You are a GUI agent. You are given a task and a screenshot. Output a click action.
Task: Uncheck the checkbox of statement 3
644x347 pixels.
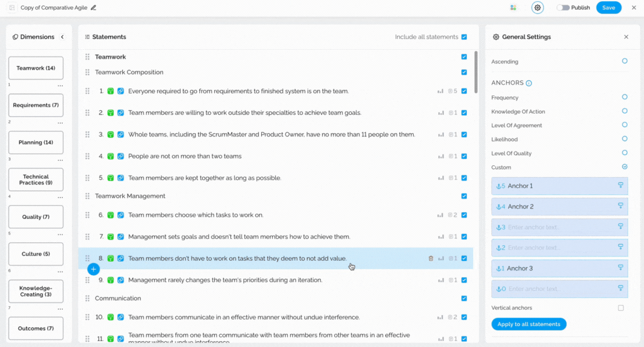click(x=464, y=134)
